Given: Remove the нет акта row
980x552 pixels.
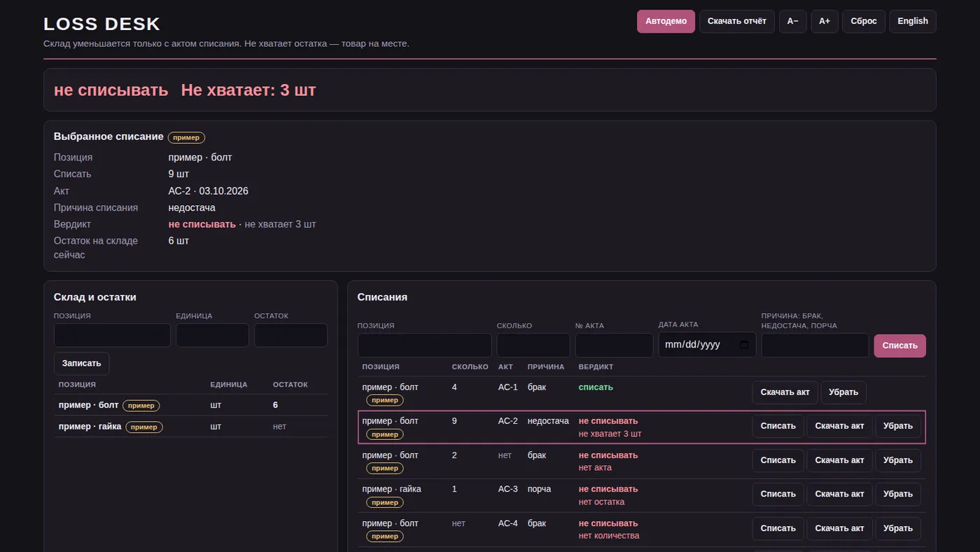Looking at the screenshot, I should tap(898, 460).
